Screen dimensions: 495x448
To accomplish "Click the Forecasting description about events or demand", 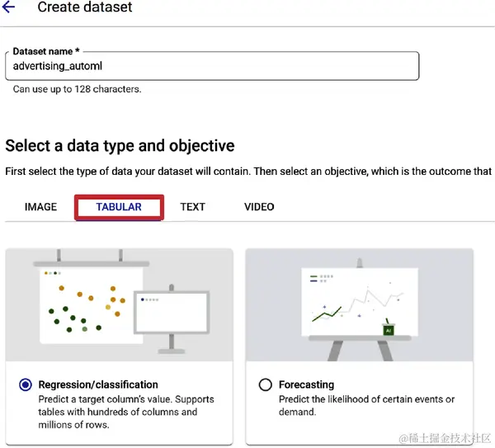I will pos(356,405).
